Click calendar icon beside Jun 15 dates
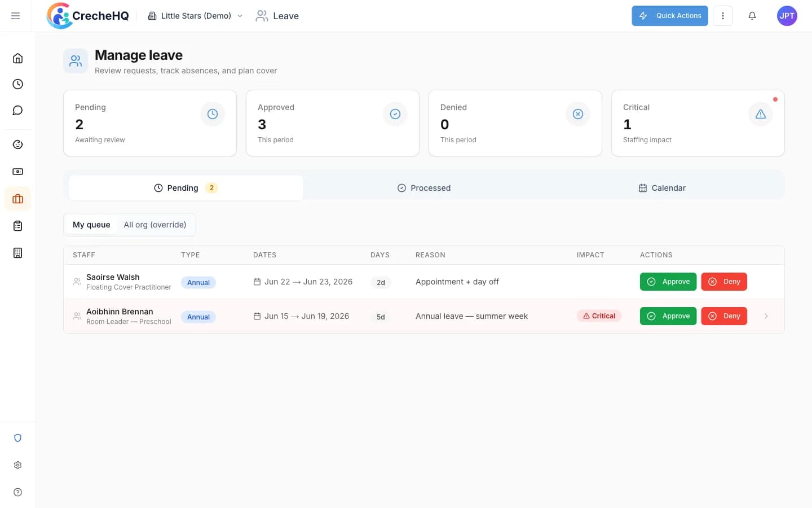This screenshot has height=508, width=812. (x=257, y=316)
